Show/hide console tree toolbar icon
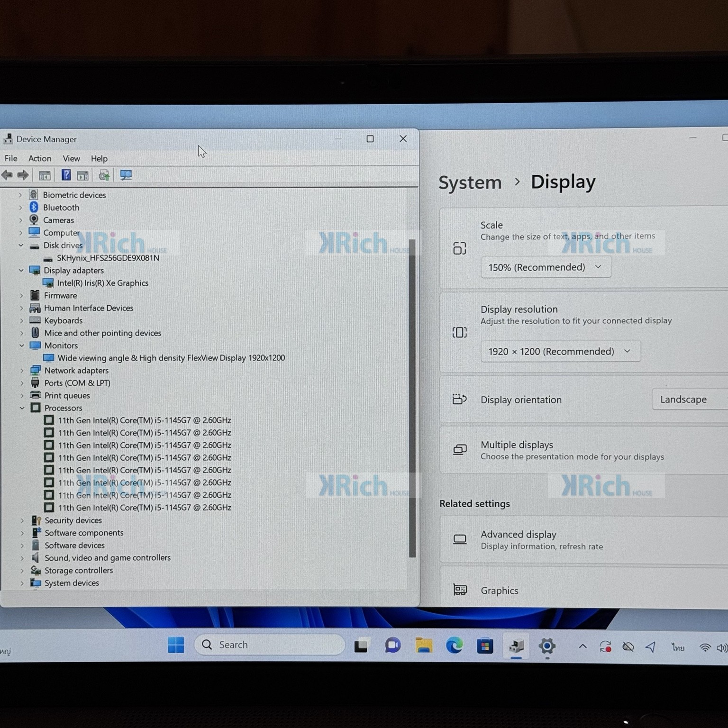 (x=45, y=175)
